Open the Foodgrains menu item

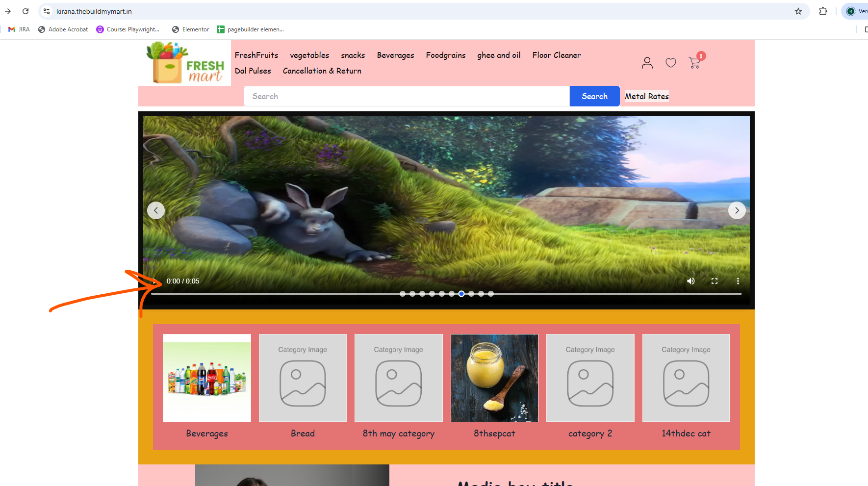446,55
